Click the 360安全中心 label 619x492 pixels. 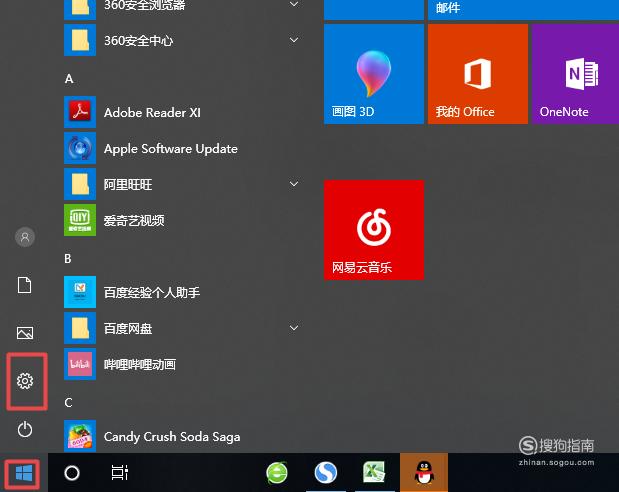pos(139,41)
